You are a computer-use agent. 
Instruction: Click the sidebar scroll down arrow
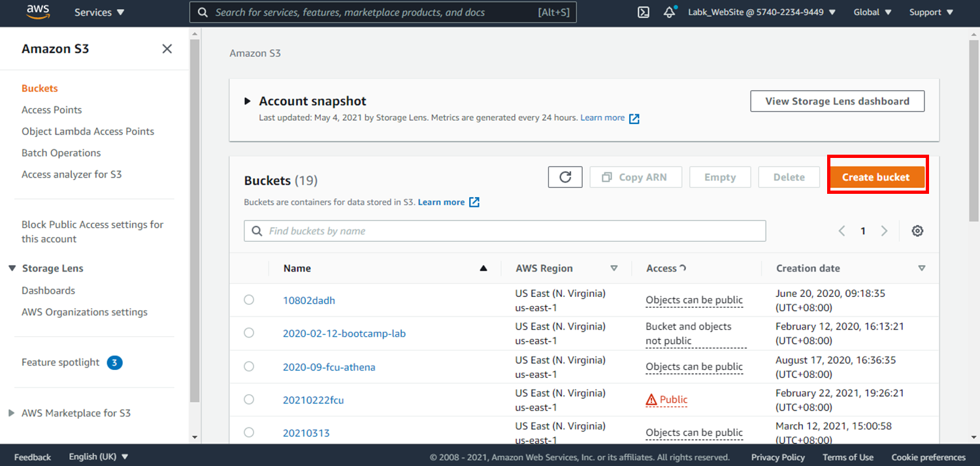(195, 437)
